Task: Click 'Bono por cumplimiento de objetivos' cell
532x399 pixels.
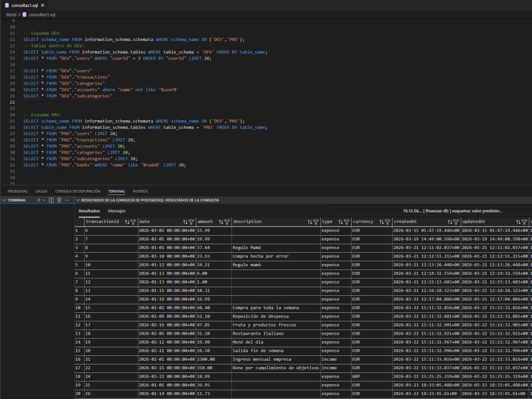Action: (x=276, y=368)
